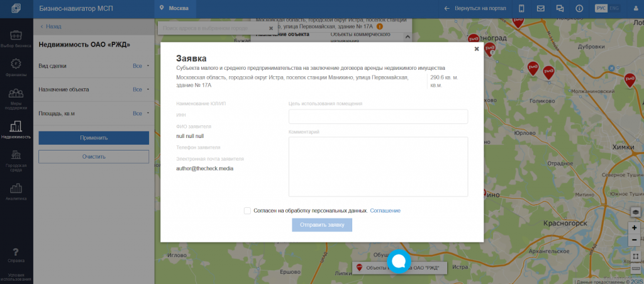Switch language to ENG
The height and width of the screenshot is (284, 644).
tap(614, 8)
